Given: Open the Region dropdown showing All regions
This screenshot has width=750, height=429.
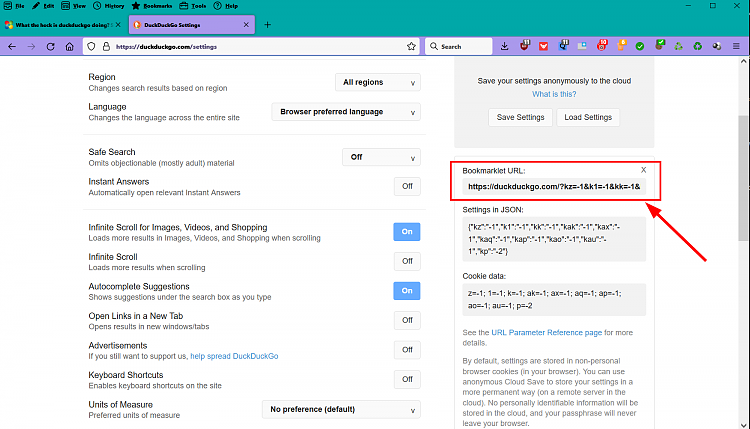Looking at the screenshot, I should point(378,82).
